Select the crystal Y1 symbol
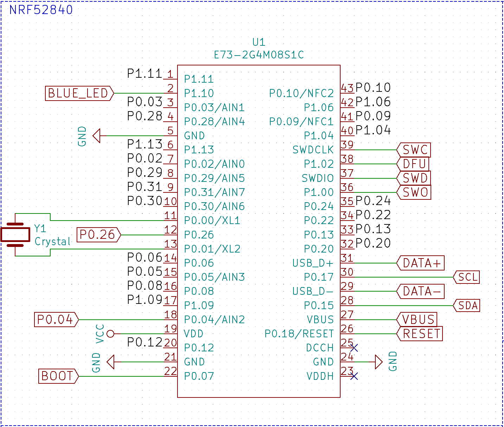 point(15,235)
